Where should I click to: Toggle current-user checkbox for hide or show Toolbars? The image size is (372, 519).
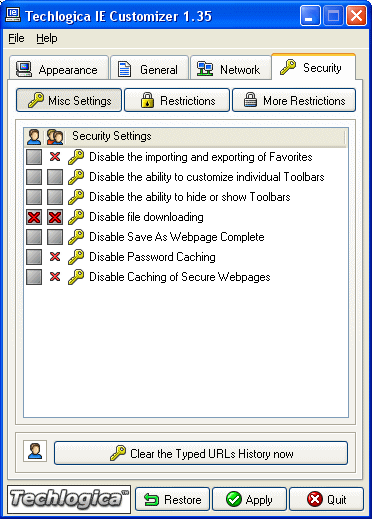coord(34,197)
